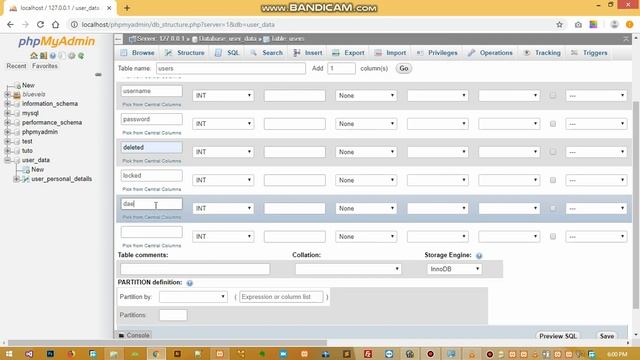Focus the Table comments input field
This screenshot has height=360, width=640.
195,269
